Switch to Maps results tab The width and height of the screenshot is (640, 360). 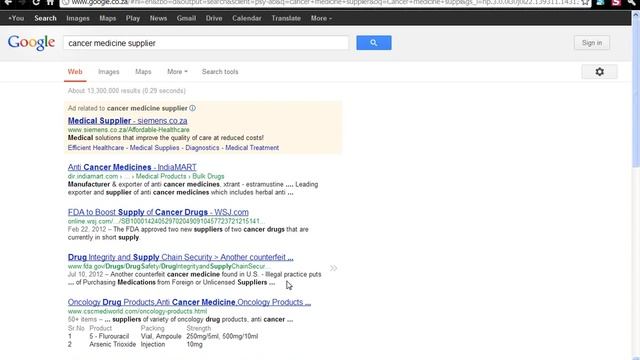pos(143,72)
